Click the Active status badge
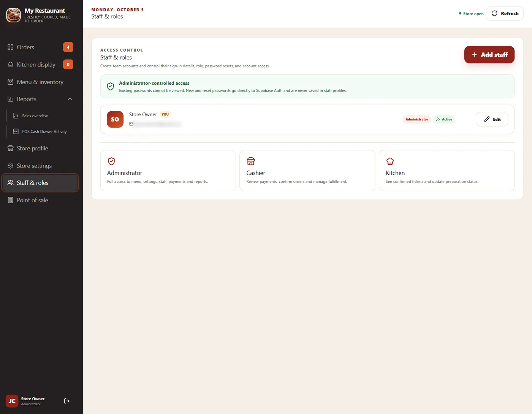Image resolution: width=532 pixels, height=414 pixels. [444, 119]
